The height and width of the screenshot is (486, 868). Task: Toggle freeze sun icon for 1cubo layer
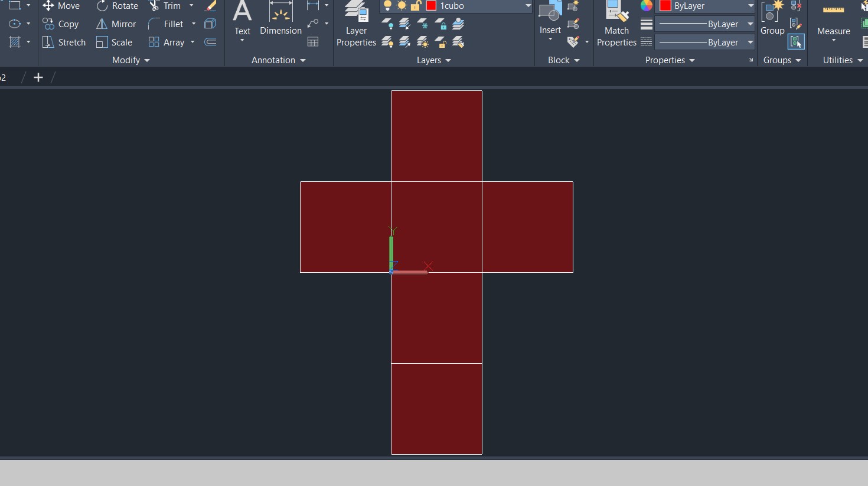[x=402, y=6]
